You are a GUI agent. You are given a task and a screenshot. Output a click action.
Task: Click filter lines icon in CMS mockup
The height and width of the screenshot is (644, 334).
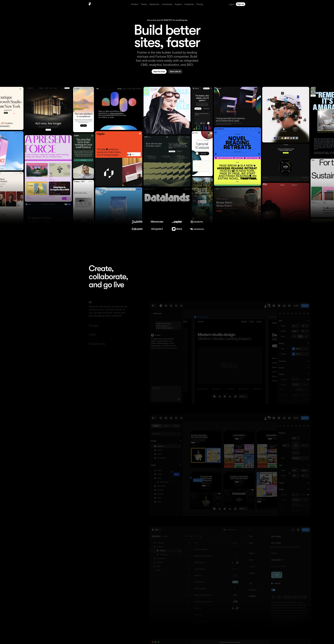coord(196,536)
